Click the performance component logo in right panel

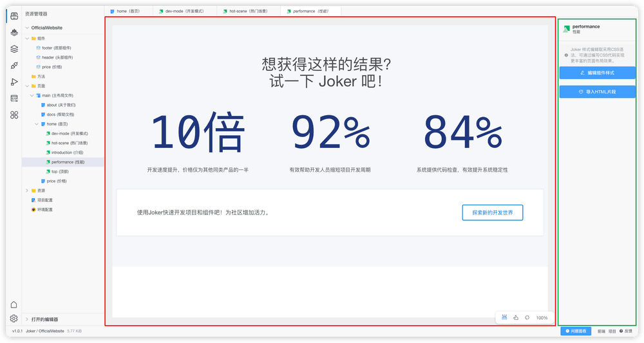pos(566,29)
